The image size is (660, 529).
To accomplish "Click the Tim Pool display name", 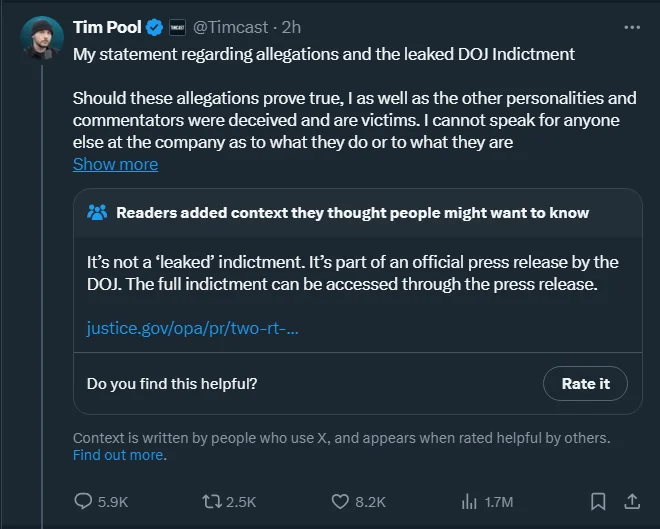I will pos(107,27).
